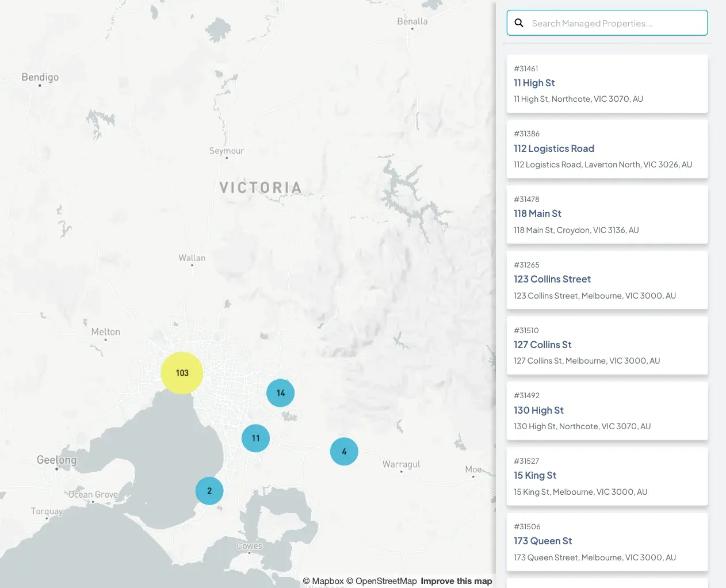
Task: Click the Improve this map link
Action: tap(456, 581)
